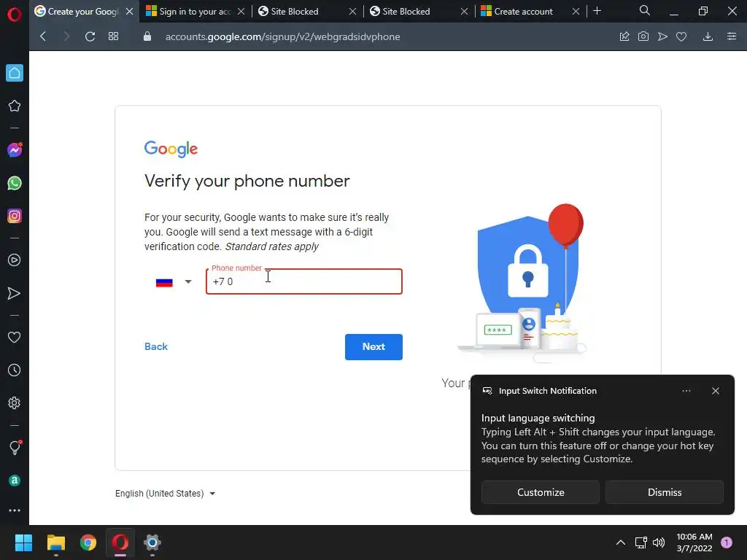The image size is (747, 560).
Task: Open the Opera sidebar history clock icon
Action: [x=15, y=370]
